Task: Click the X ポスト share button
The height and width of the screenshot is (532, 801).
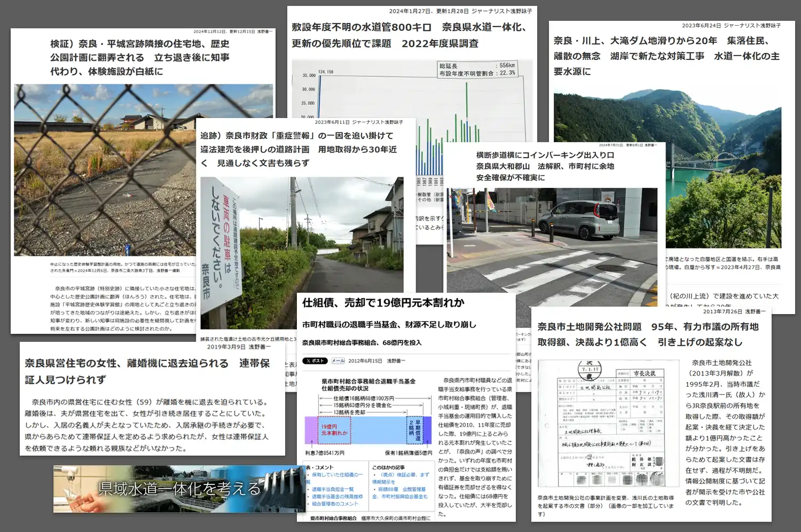Action: coord(315,361)
